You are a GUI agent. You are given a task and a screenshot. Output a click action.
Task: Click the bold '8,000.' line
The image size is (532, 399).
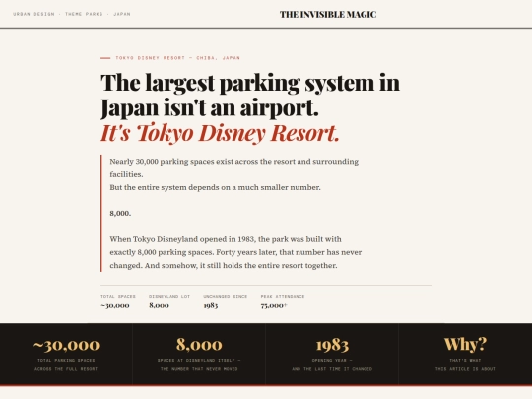[120, 213]
